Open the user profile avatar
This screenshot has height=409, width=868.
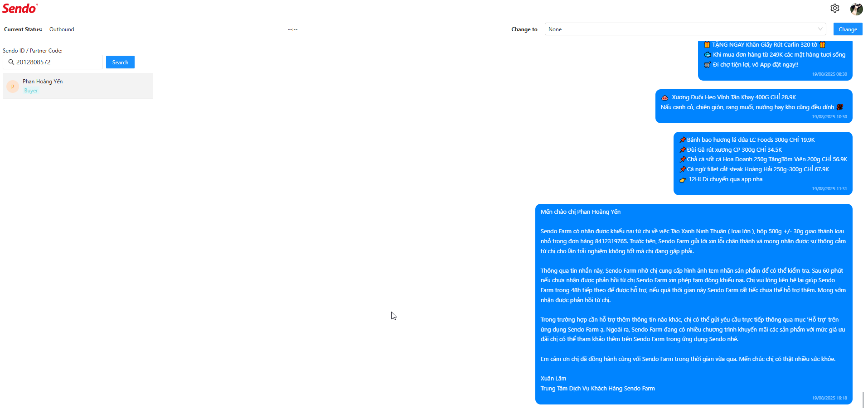(x=856, y=9)
